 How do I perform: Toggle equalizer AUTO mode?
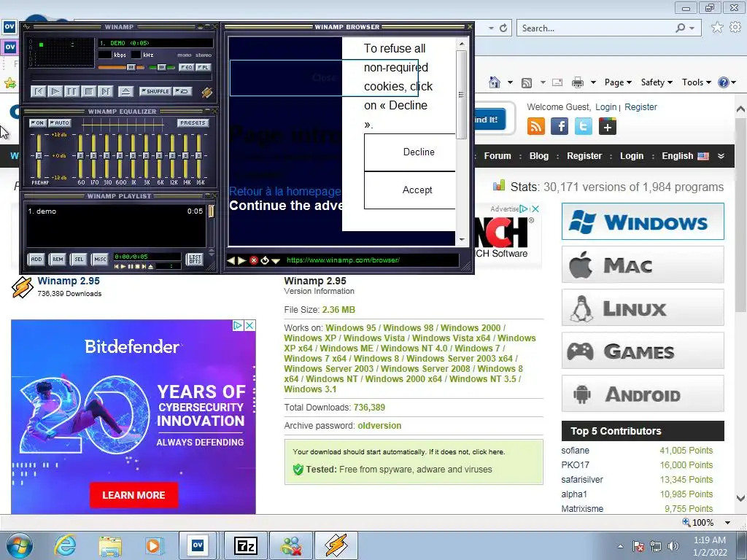(60, 122)
